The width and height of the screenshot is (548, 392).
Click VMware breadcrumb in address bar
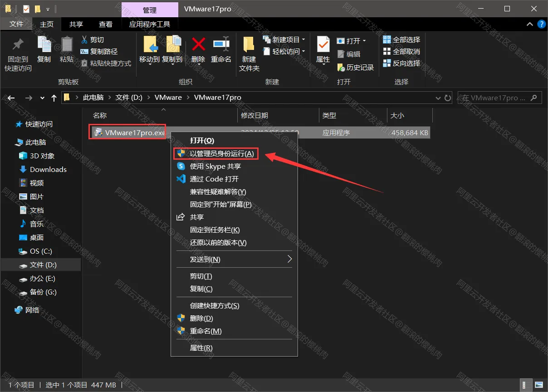[168, 98]
